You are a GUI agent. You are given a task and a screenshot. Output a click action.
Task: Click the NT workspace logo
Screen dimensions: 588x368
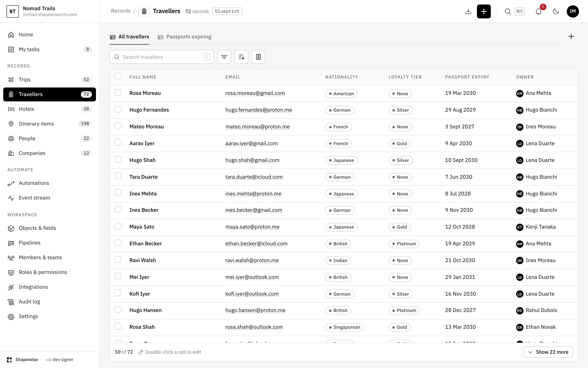13,11
